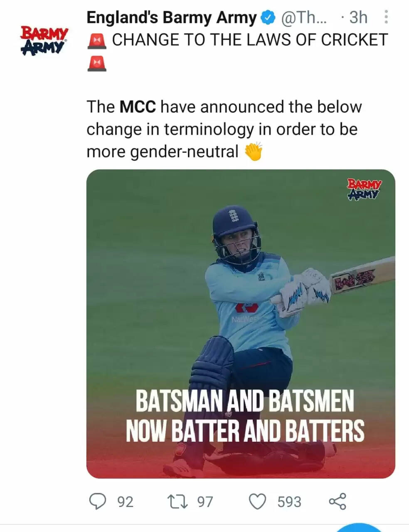
Task: Tap the partially visible blue compose button
Action: click(x=359, y=528)
